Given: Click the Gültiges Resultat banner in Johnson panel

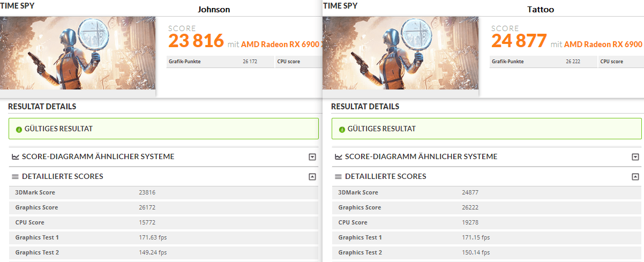Looking at the screenshot, I should [163, 129].
